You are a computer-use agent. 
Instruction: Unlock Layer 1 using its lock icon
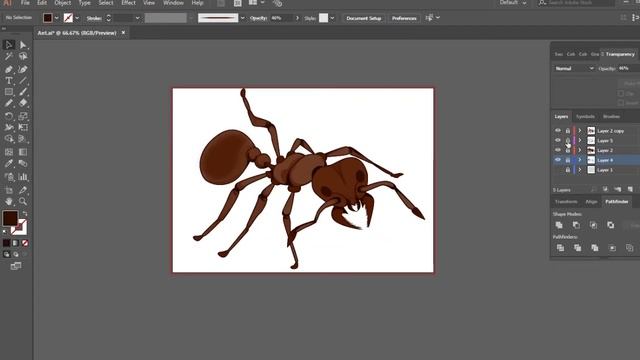[x=568, y=170]
